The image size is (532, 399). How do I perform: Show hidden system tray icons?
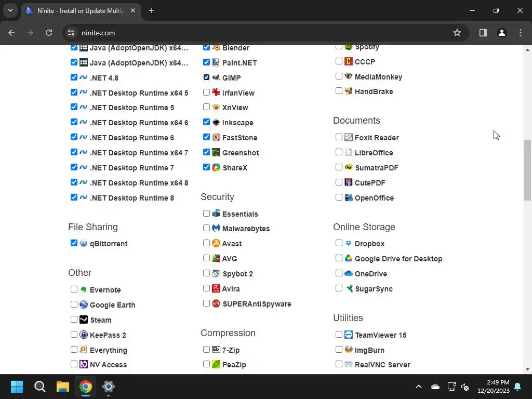coord(419,387)
